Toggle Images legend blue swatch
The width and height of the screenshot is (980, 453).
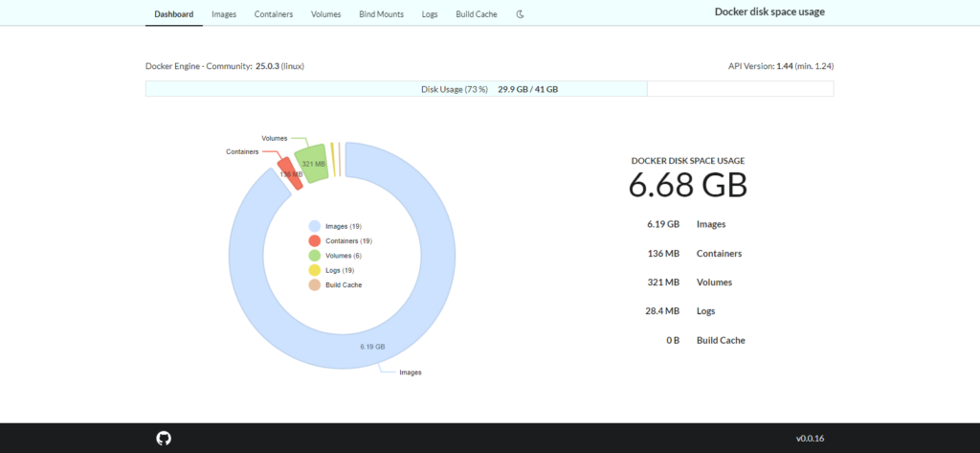click(x=314, y=226)
